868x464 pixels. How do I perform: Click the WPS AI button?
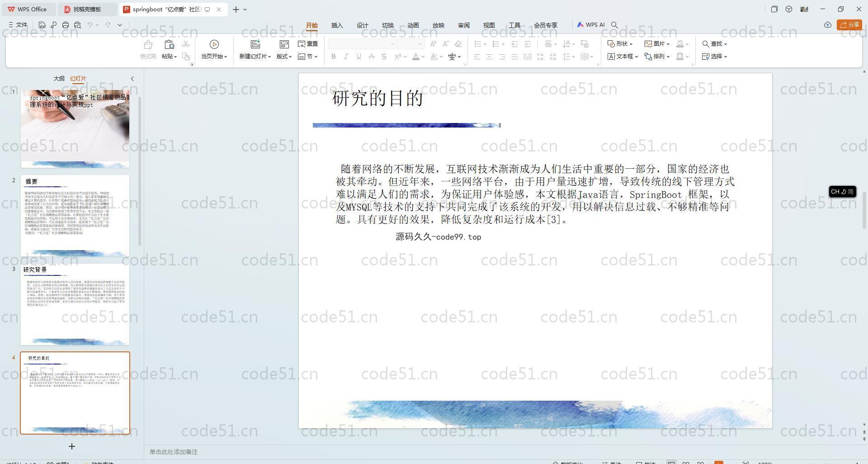pyautogui.click(x=591, y=25)
